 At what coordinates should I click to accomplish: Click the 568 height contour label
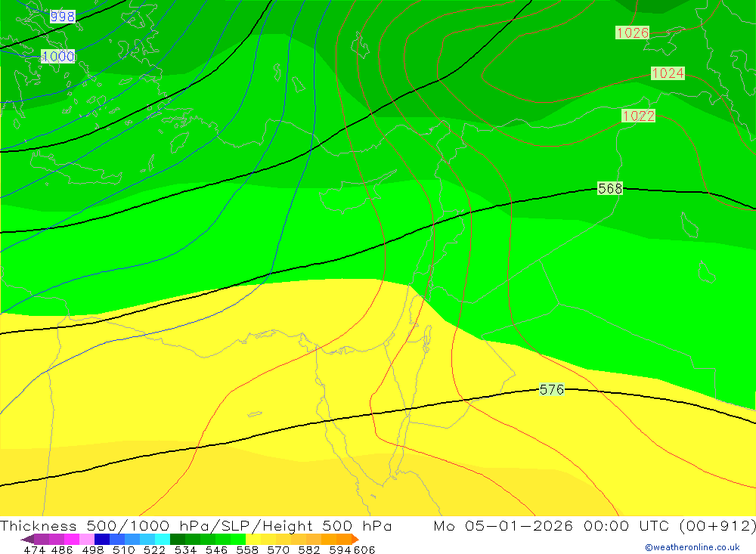pyautogui.click(x=610, y=188)
